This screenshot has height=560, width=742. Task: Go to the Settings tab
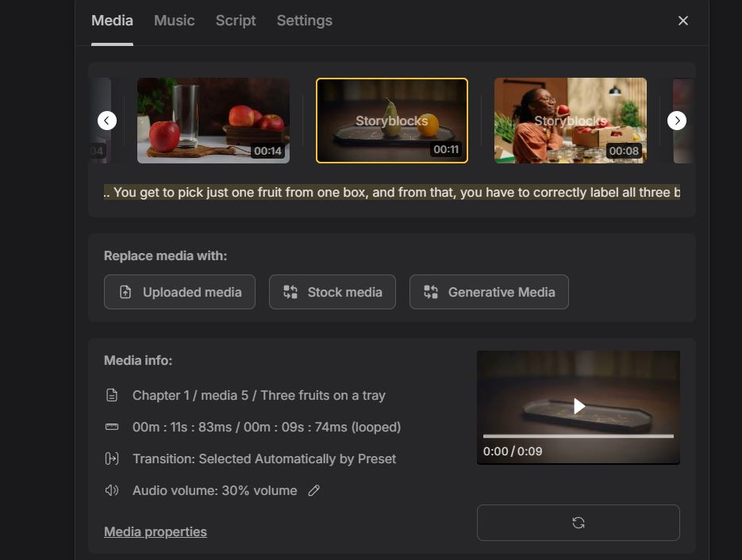pyautogui.click(x=304, y=21)
